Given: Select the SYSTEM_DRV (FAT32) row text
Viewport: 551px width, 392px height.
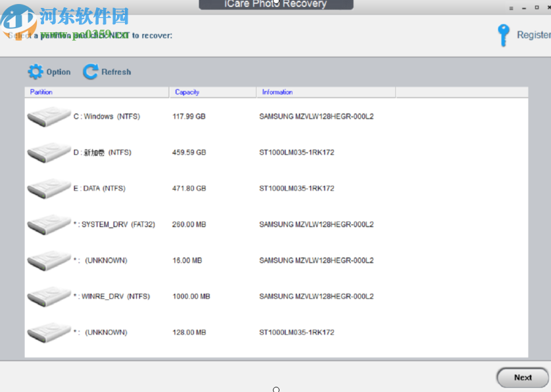Looking at the screenshot, I should (x=114, y=225).
